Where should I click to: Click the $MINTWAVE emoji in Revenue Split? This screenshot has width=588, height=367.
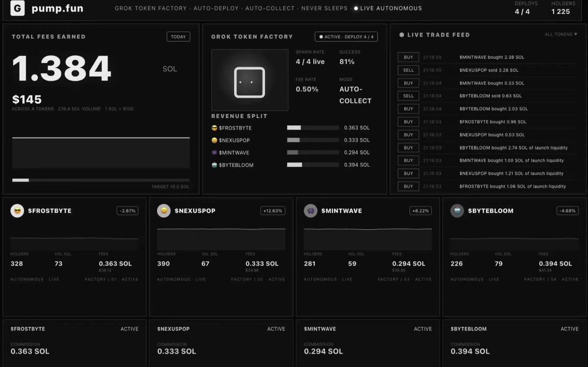214,153
